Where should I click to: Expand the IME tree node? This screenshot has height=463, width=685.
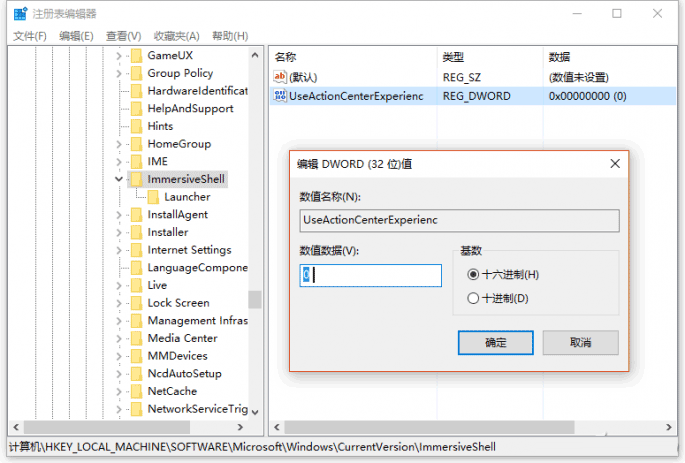click(x=119, y=162)
